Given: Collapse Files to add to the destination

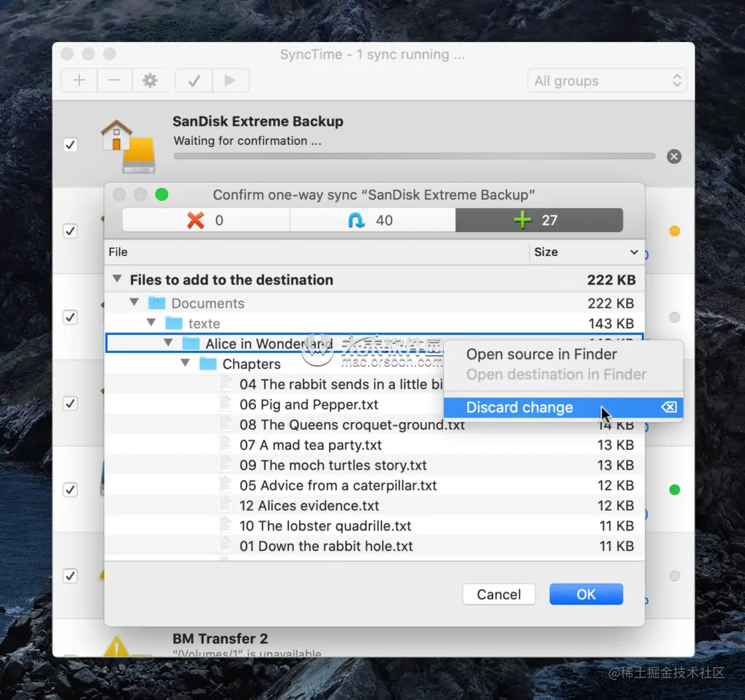Looking at the screenshot, I should 117,279.
